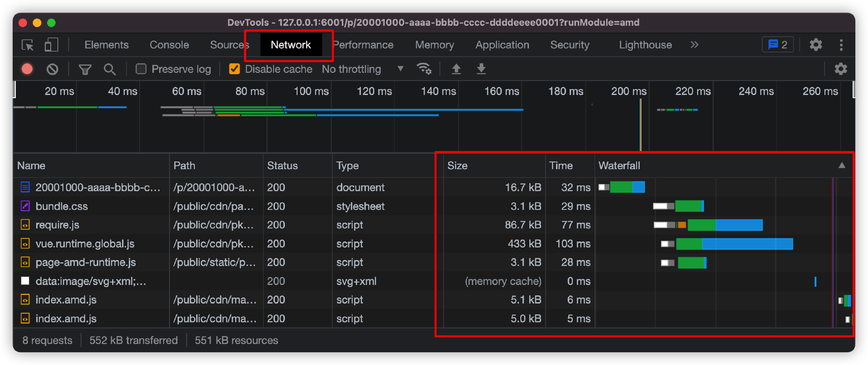Open the network filter funnel
868x365 pixels.
coord(85,69)
